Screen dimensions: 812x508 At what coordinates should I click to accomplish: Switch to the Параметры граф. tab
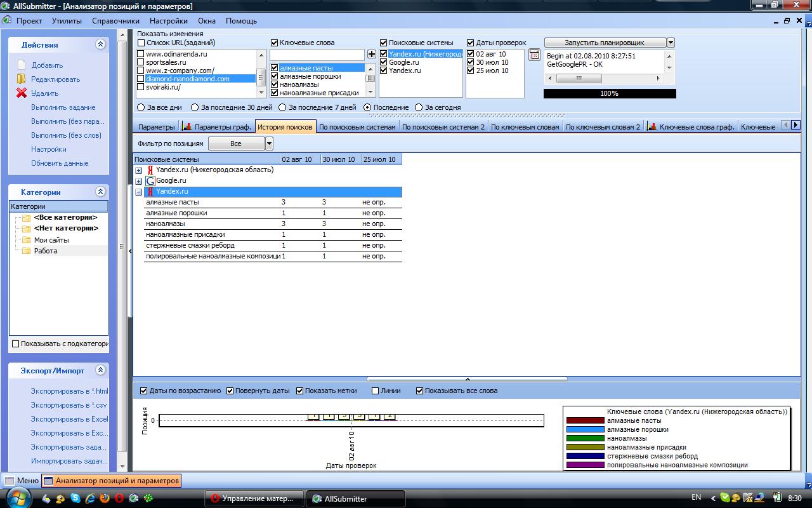click(218, 126)
